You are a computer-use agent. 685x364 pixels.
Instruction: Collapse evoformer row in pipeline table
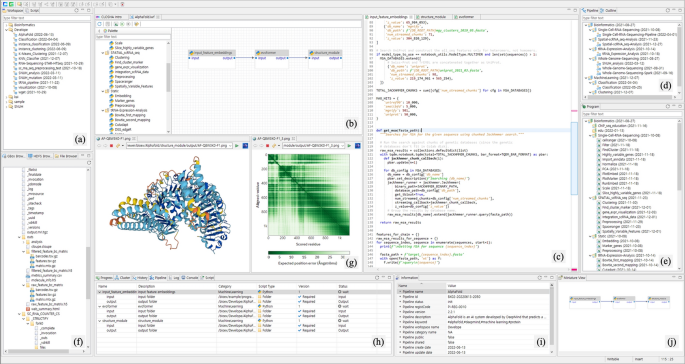99,306
